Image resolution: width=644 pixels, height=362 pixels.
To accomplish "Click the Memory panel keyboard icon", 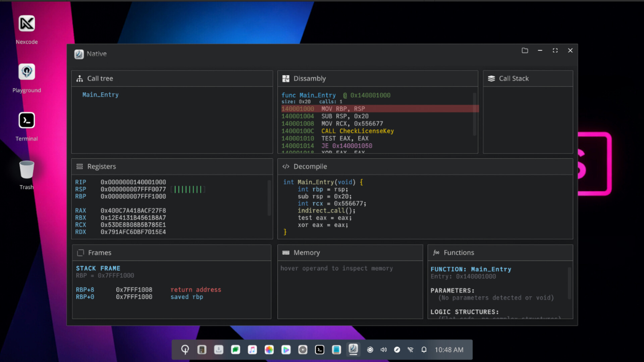I will click(x=286, y=252).
